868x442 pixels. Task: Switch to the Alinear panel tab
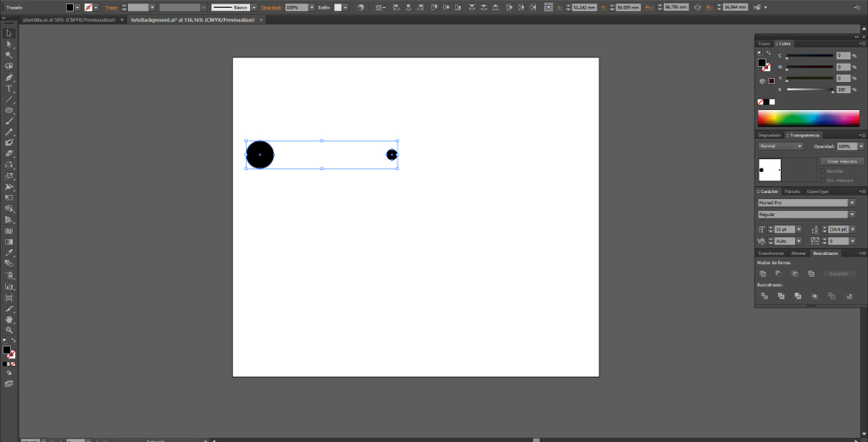[798, 253]
